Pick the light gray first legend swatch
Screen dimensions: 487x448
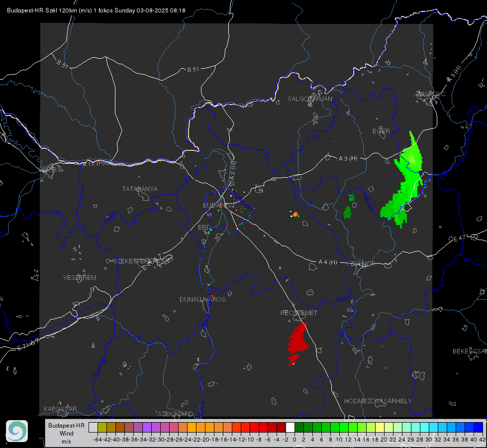point(93,427)
